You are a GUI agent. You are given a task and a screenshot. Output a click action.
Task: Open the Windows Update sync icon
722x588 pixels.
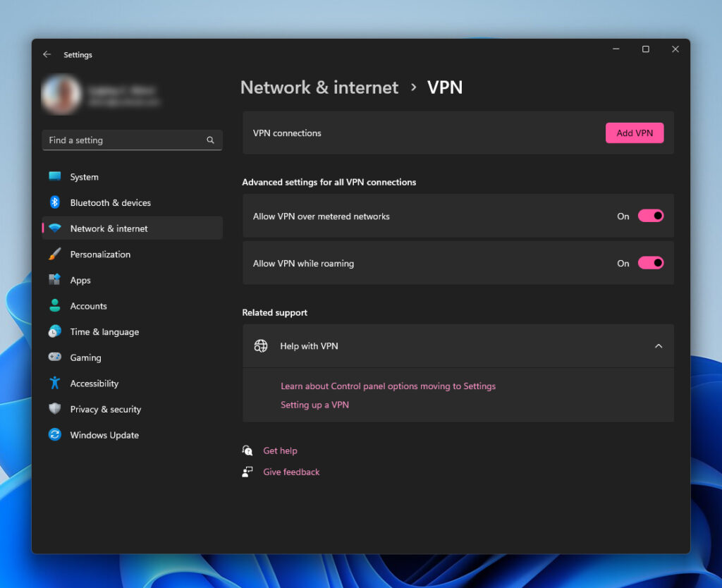[x=55, y=434]
